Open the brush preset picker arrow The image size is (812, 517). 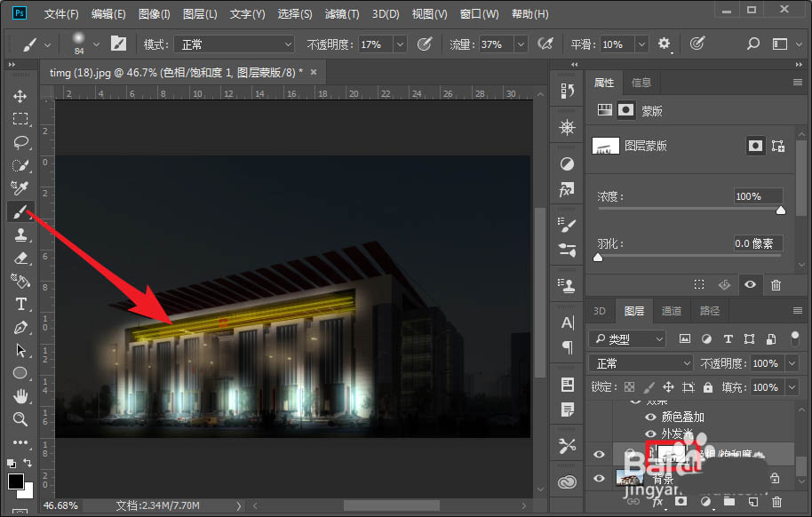pyautogui.click(x=96, y=44)
